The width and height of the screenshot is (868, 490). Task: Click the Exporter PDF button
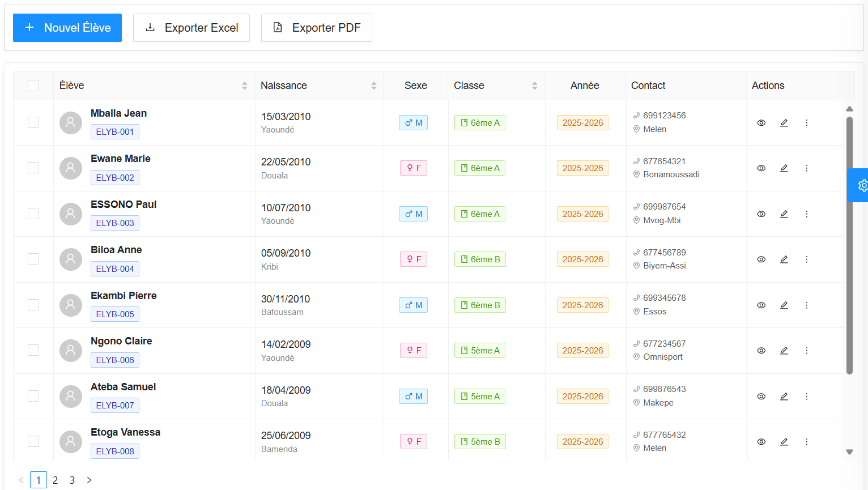click(316, 27)
